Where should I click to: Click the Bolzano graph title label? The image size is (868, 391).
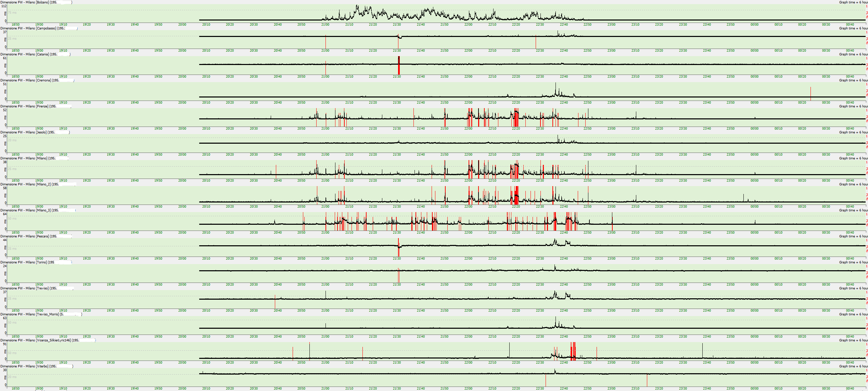coord(36,2)
